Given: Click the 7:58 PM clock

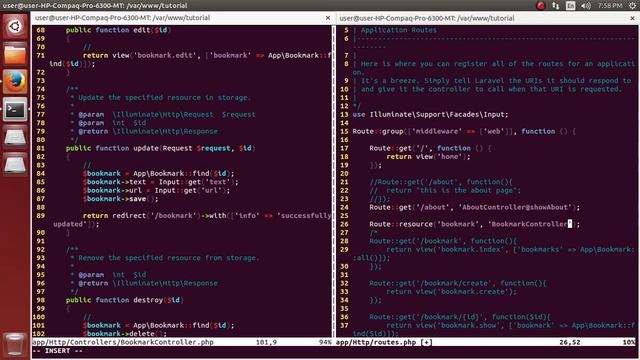Looking at the screenshot, I should 610,6.
